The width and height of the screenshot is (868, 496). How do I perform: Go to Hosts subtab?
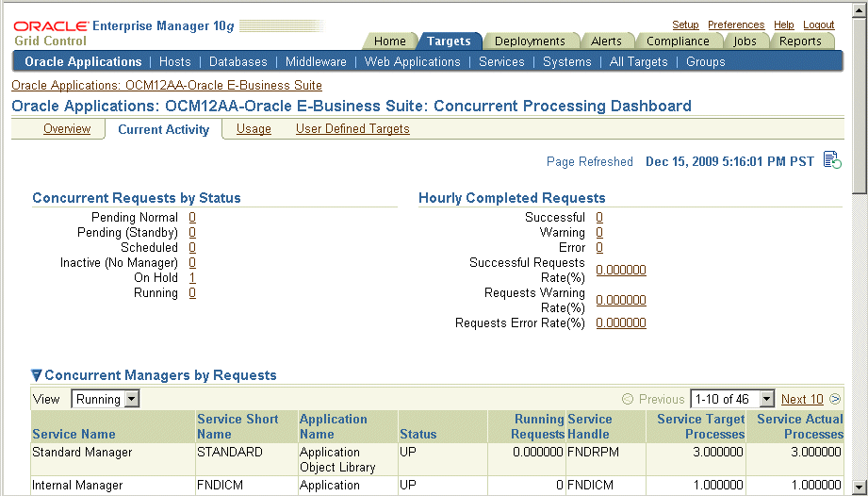click(x=175, y=62)
